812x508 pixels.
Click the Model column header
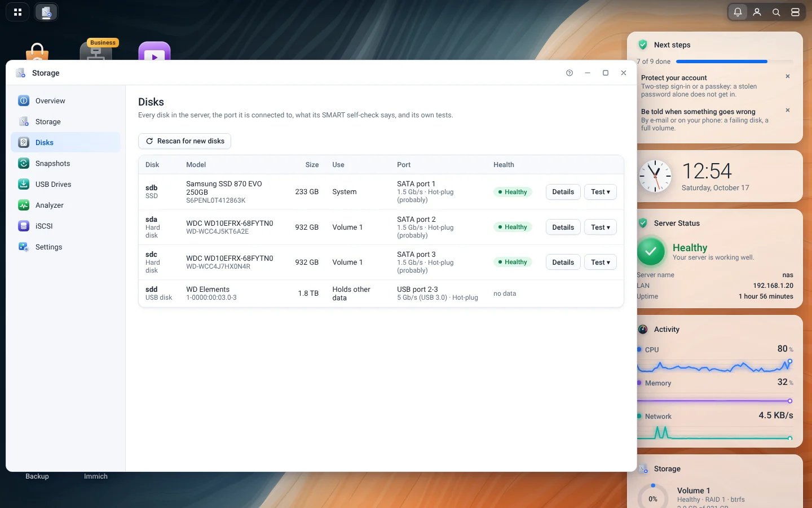click(196, 165)
